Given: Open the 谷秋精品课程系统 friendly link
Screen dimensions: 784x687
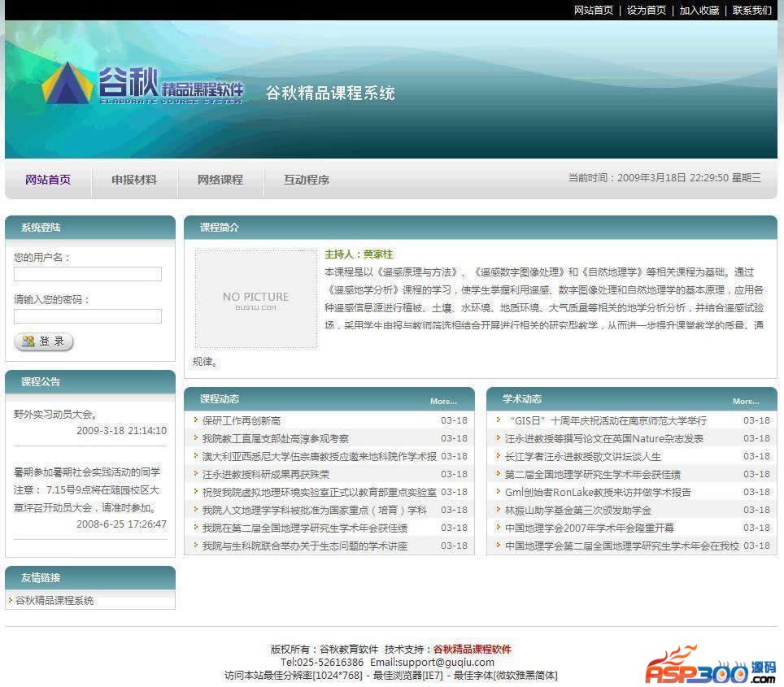Looking at the screenshot, I should tap(54, 601).
